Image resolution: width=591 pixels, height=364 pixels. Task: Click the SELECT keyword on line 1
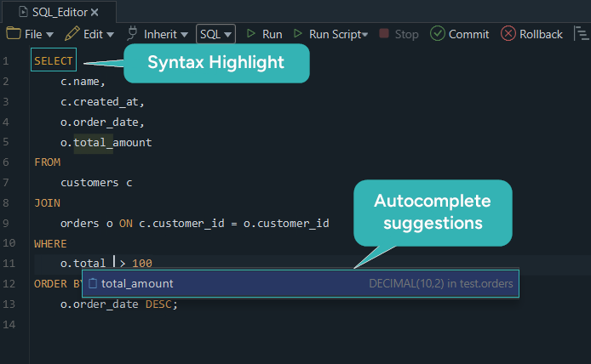(x=53, y=60)
